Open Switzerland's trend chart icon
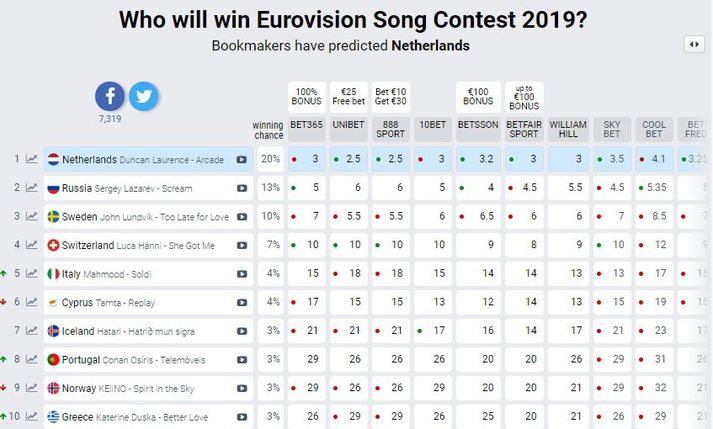This screenshot has height=429, width=713. (32, 245)
